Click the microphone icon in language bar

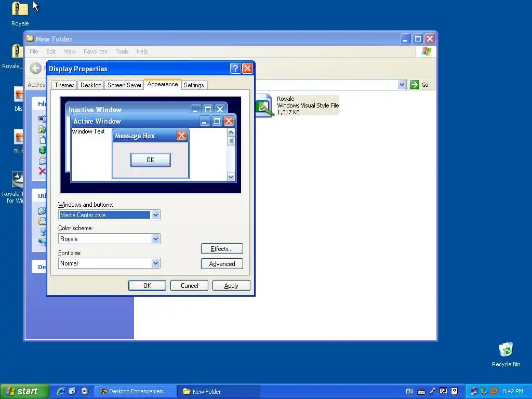[433, 391]
